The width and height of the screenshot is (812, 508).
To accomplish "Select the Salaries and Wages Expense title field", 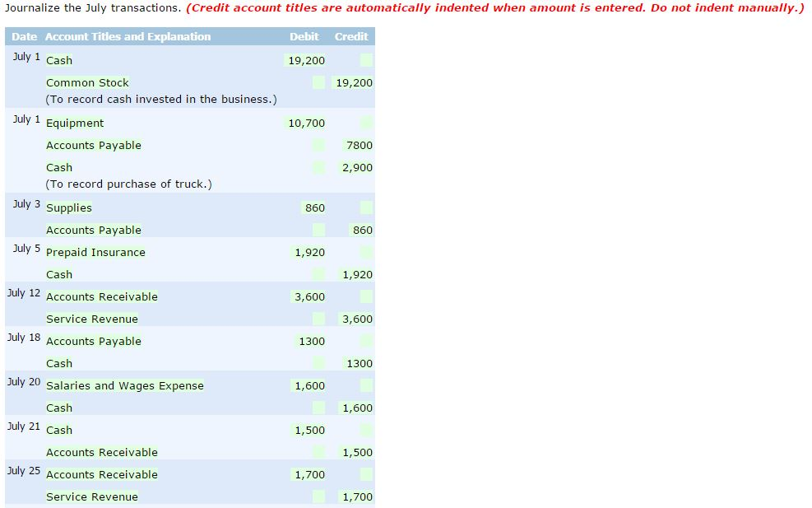I will (x=124, y=385).
